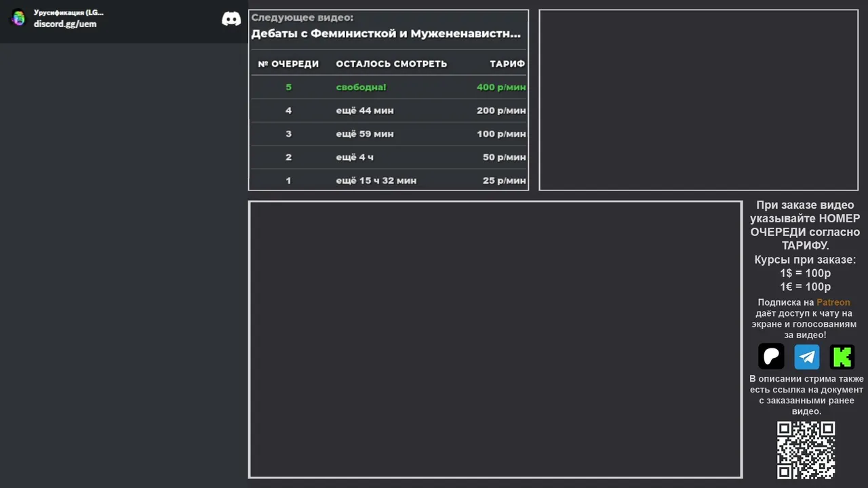The width and height of the screenshot is (868, 488).
Task: Open the green Kick icon button
Action: pyautogui.click(x=842, y=357)
